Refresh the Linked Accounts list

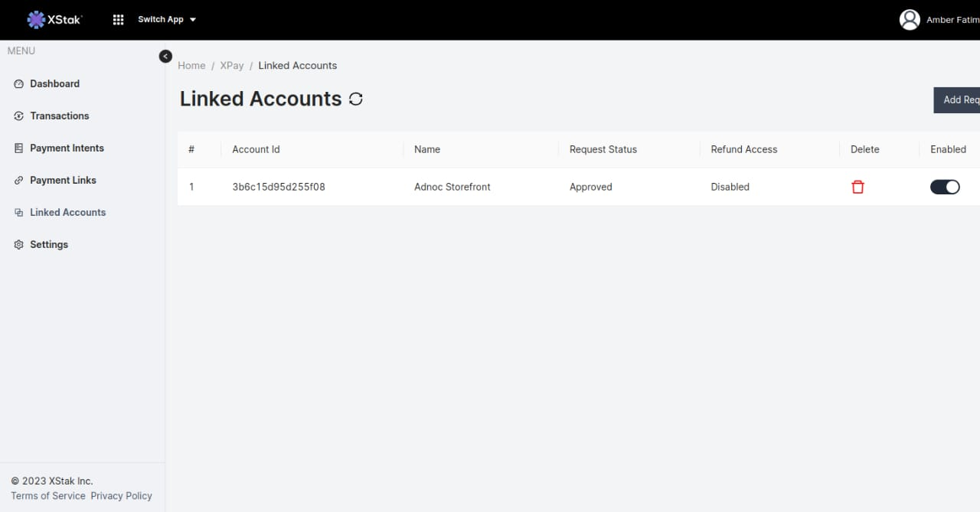(x=355, y=99)
